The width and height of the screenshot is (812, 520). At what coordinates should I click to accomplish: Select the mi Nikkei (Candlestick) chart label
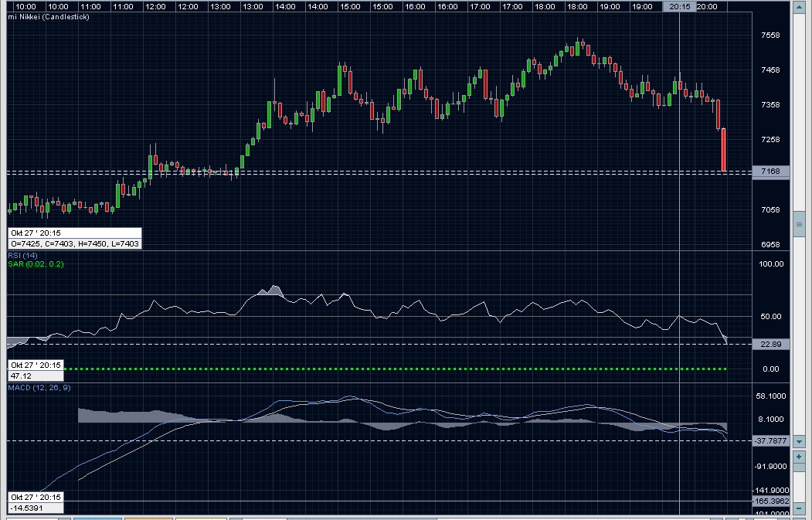click(x=49, y=16)
